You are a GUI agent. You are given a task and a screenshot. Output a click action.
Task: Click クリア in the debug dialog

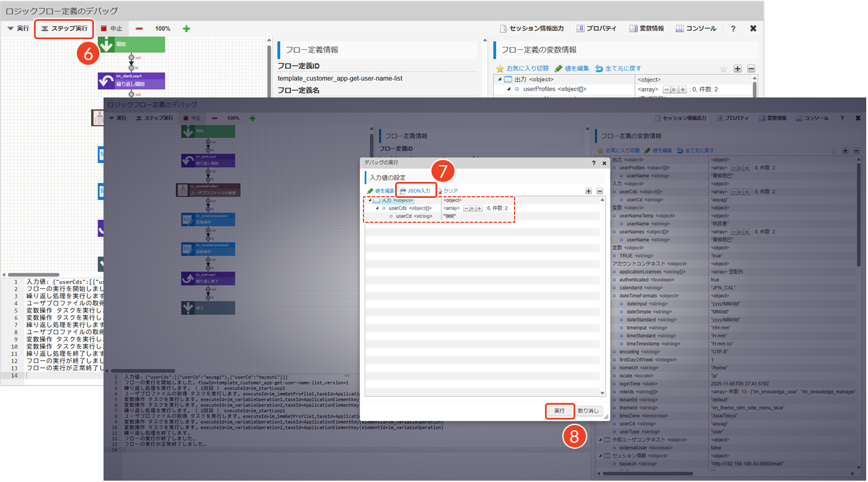[447, 191]
